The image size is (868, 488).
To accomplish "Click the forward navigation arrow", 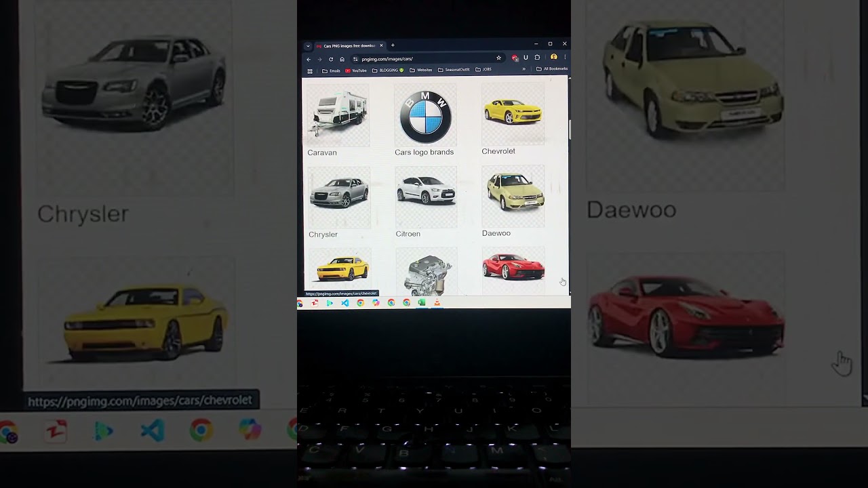I will (319, 59).
